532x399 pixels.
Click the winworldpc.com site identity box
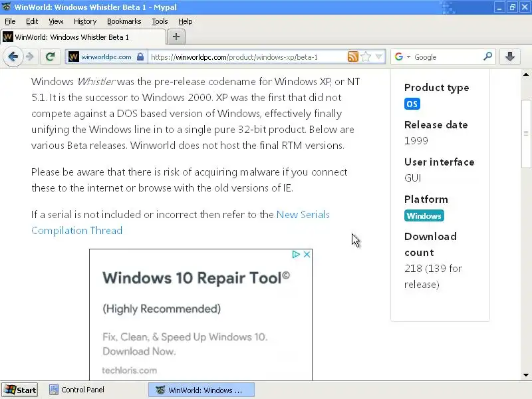pyautogui.click(x=106, y=57)
